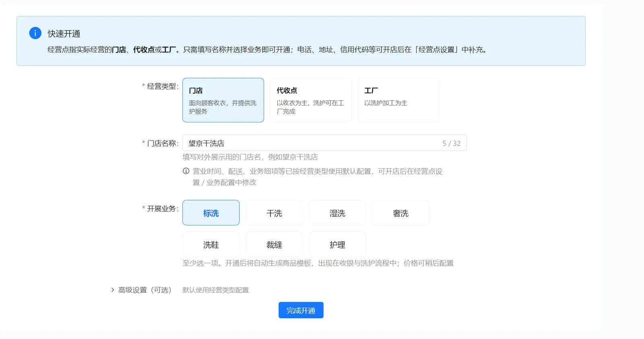Click the 默认使用经营类型配置 text
Viewport: 644px width, 339px height.
[x=216, y=290]
